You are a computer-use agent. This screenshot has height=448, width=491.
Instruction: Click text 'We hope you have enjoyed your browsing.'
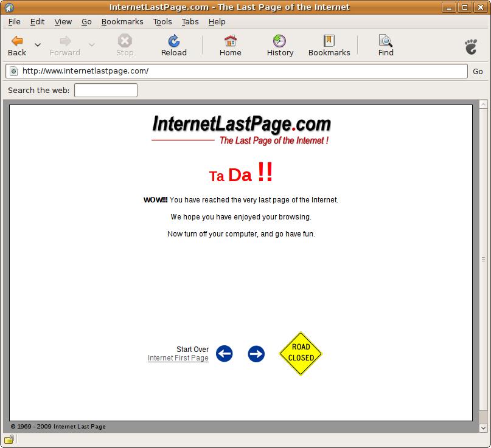click(241, 217)
